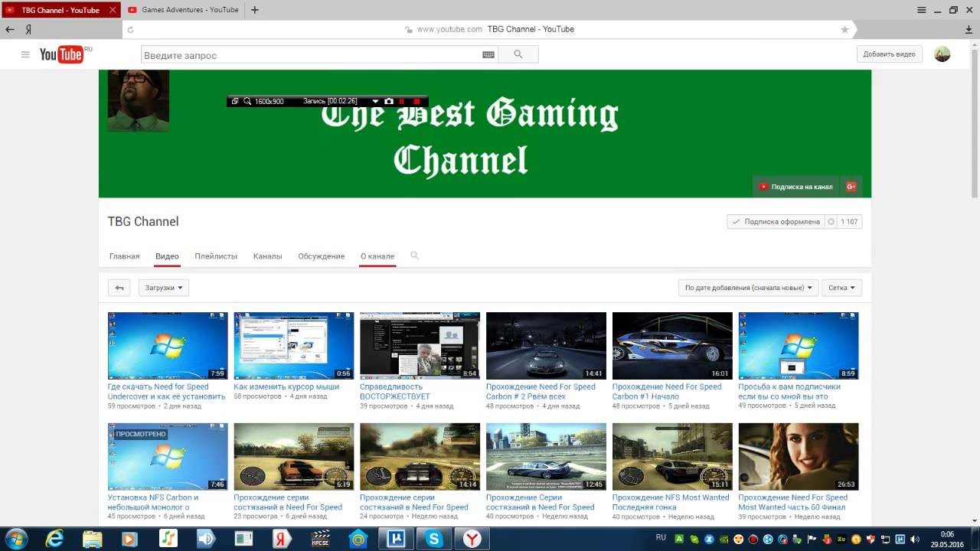This screenshot has height=551, width=980.
Task: Switch to the Games Adventures browser tab
Action: click(x=182, y=10)
